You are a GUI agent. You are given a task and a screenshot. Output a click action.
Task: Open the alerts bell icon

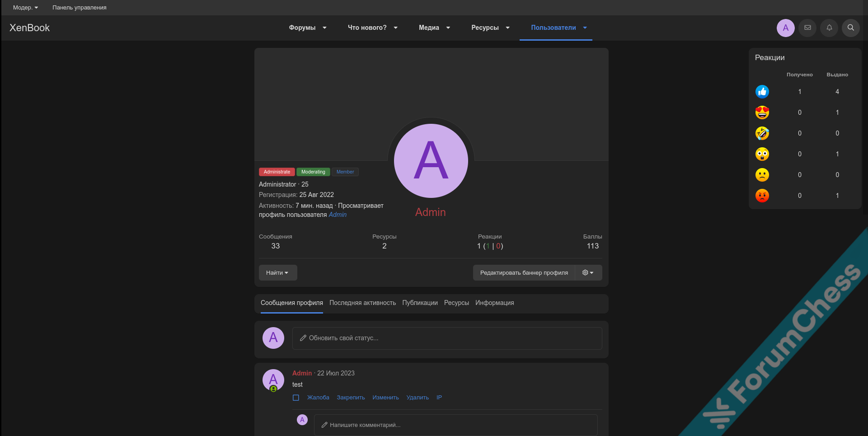point(829,28)
